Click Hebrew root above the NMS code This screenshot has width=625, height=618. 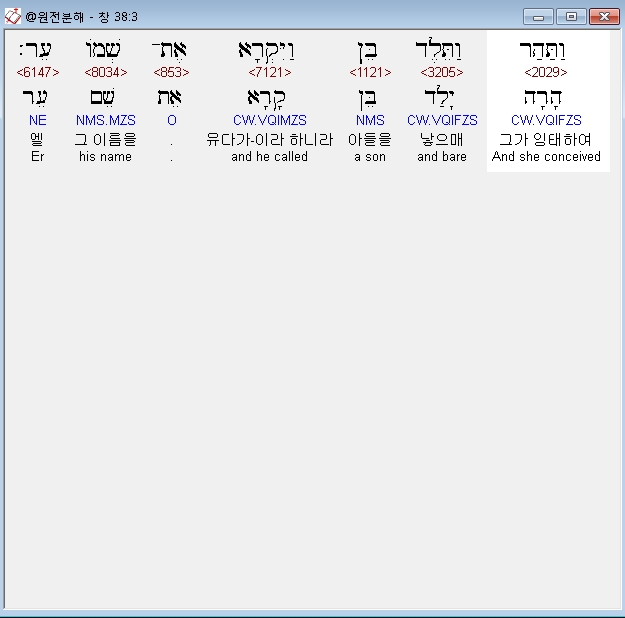point(367,99)
